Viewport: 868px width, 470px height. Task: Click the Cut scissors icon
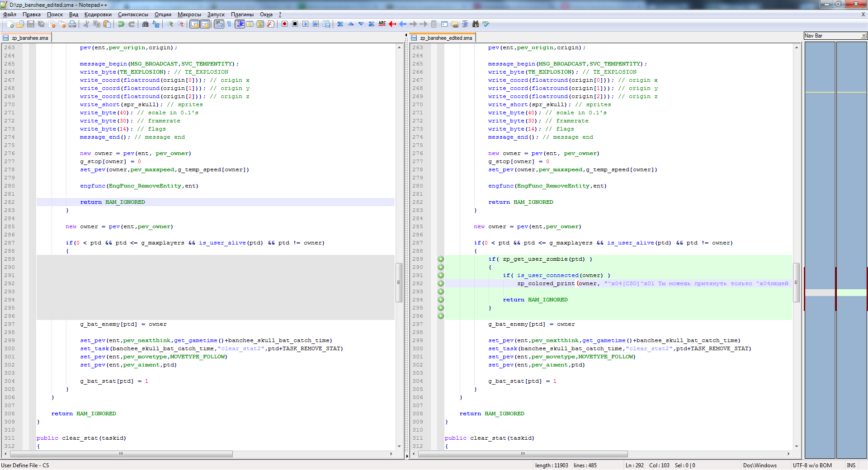click(86, 24)
